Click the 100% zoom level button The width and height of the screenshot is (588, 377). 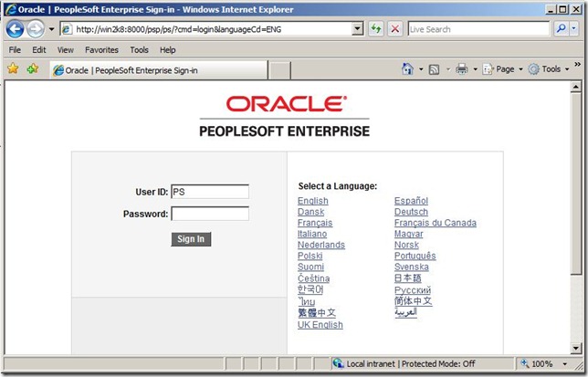537,363
